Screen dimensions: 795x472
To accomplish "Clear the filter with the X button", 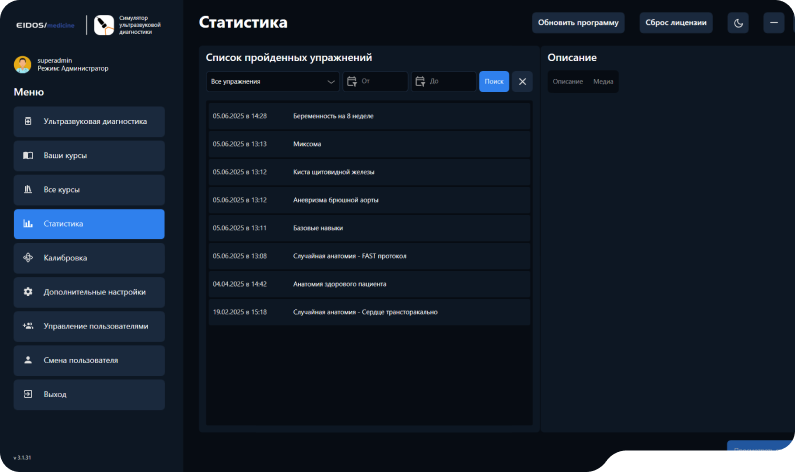I will coord(522,82).
